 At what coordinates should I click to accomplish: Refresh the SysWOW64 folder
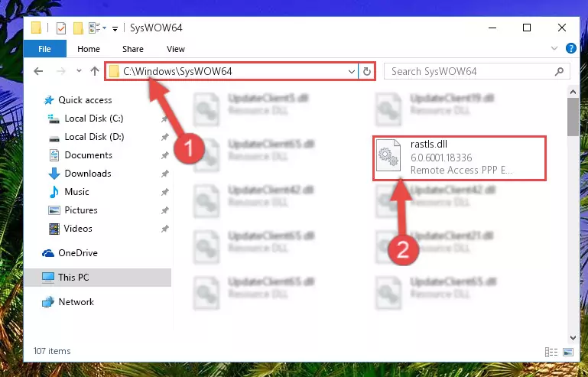(367, 71)
